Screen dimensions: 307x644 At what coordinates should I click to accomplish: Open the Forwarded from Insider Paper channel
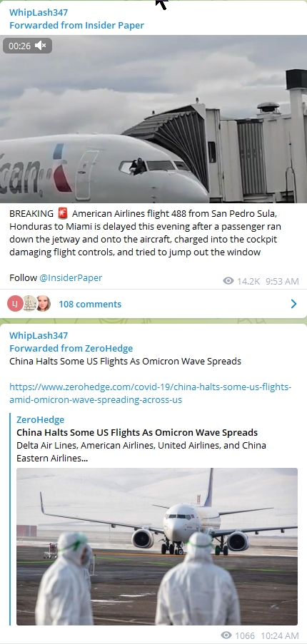77,25
